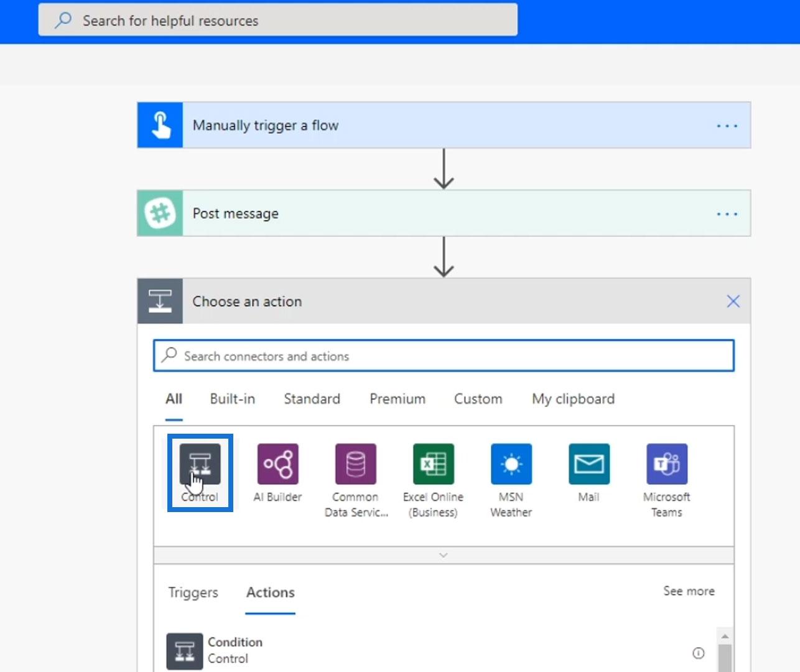Image resolution: width=800 pixels, height=672 pixels.
Task: Switch to the My clipboard tab
Action: [573, 399]
